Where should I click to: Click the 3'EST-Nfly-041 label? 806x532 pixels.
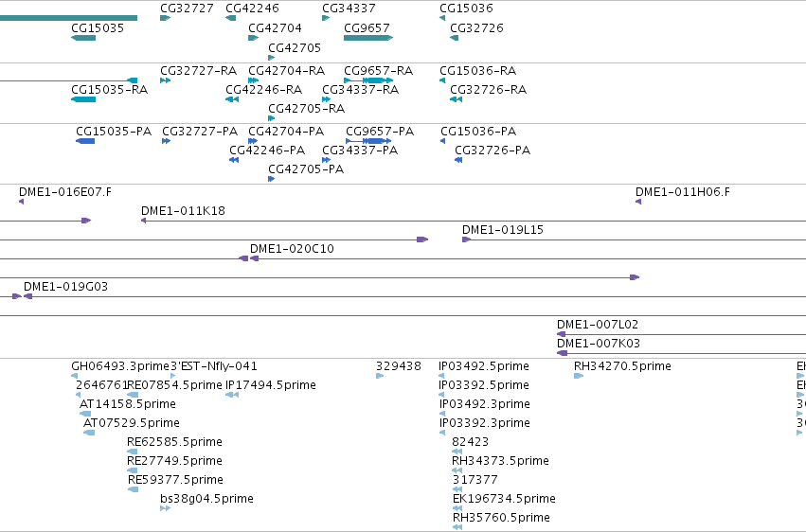pos(214,366)
